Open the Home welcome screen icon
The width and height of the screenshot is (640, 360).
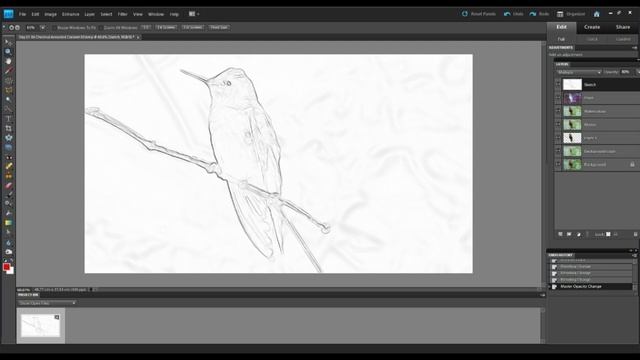click(596, 14)
